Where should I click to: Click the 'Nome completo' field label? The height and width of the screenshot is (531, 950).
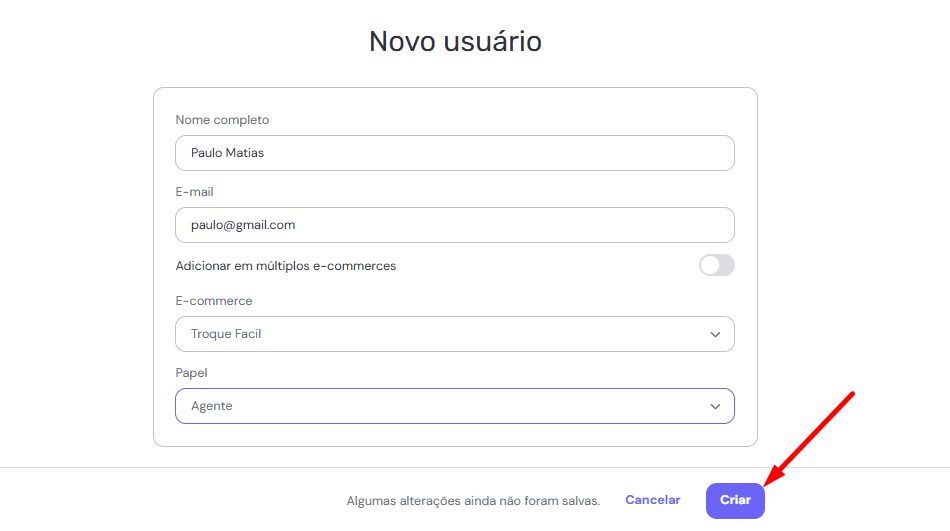[x=222, y=120]
